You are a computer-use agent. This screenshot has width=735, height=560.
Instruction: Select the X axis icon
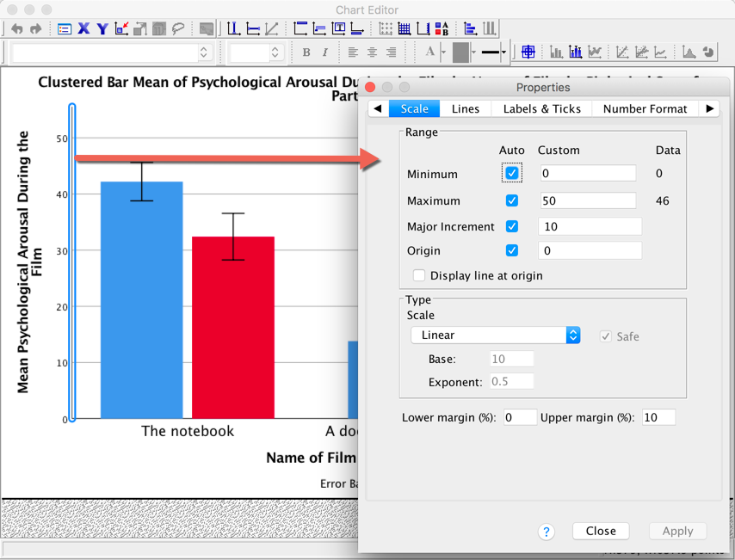83,29
